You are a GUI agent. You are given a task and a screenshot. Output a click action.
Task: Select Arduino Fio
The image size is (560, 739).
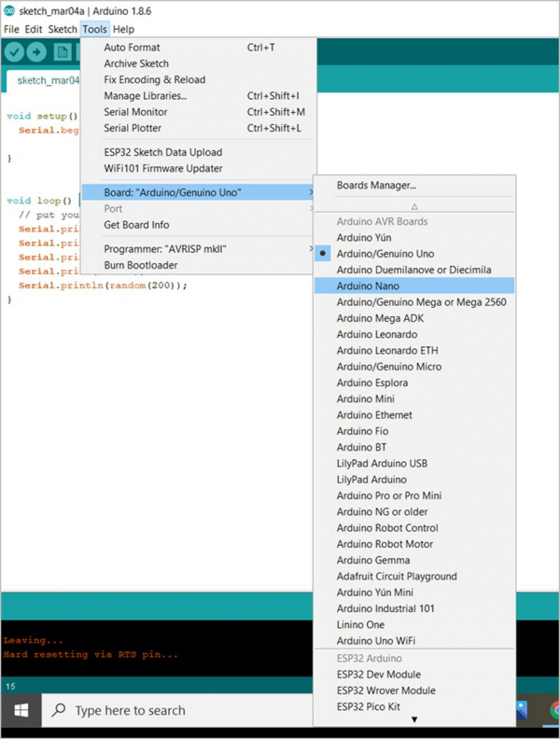click(x=414, y=431)
